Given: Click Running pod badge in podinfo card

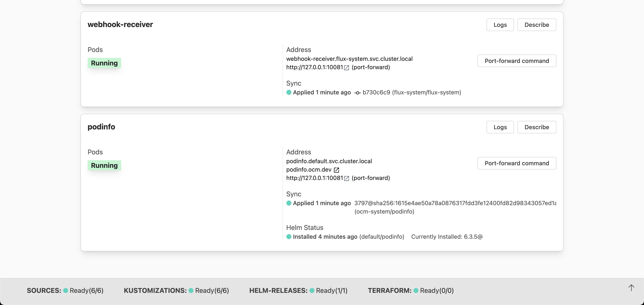Looking at the screenshot, I should coord(104,165).
